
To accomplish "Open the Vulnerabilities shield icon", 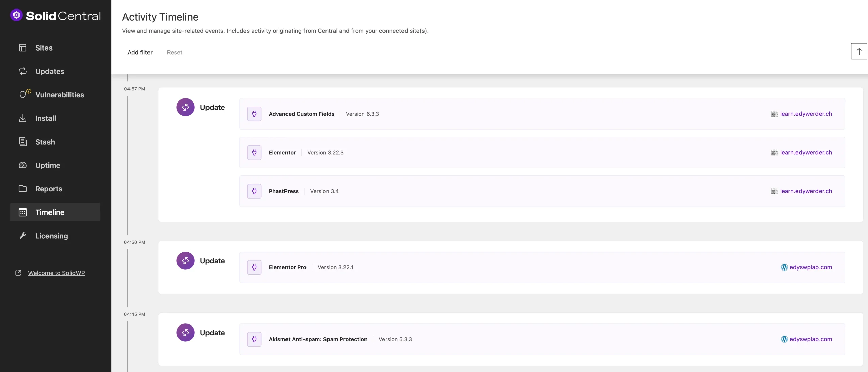I will (23, 95).
